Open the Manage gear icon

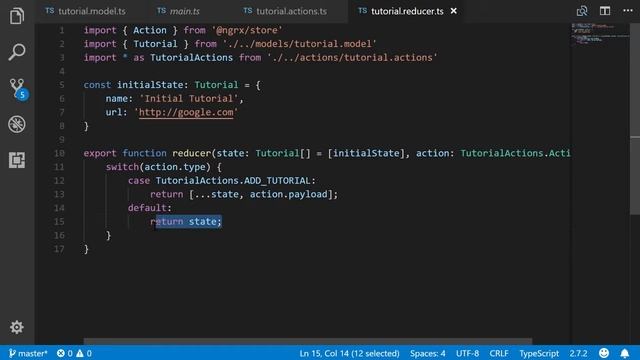pos(17,327)
